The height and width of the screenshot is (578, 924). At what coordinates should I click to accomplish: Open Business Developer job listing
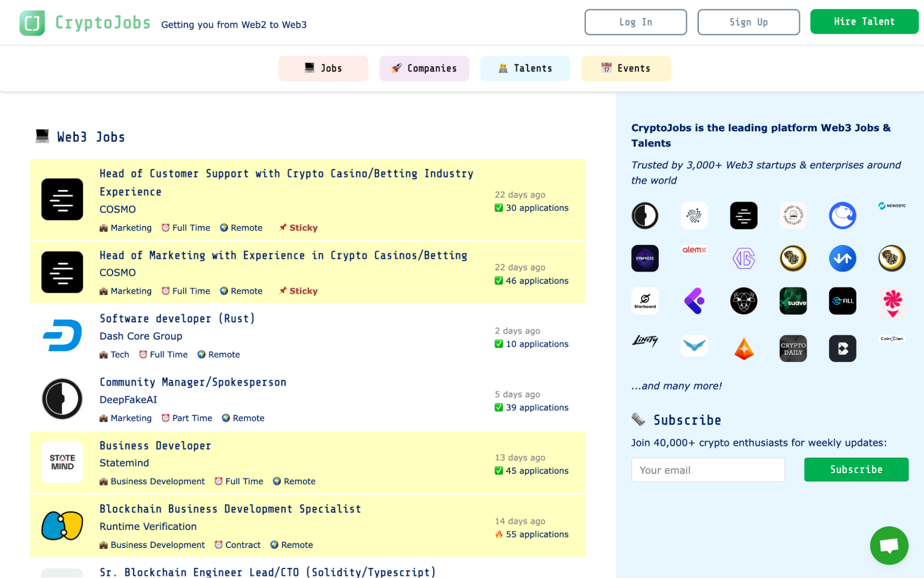[155, 446]
